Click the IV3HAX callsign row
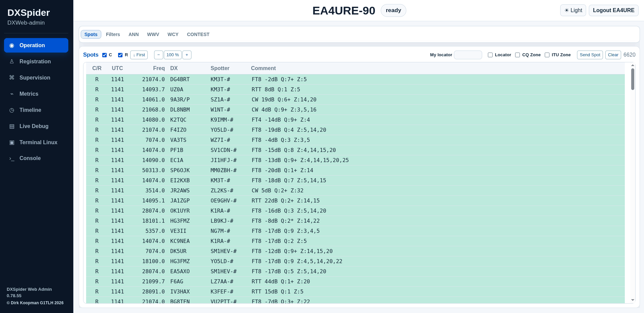644x313 pixels. tap(355, 292)
